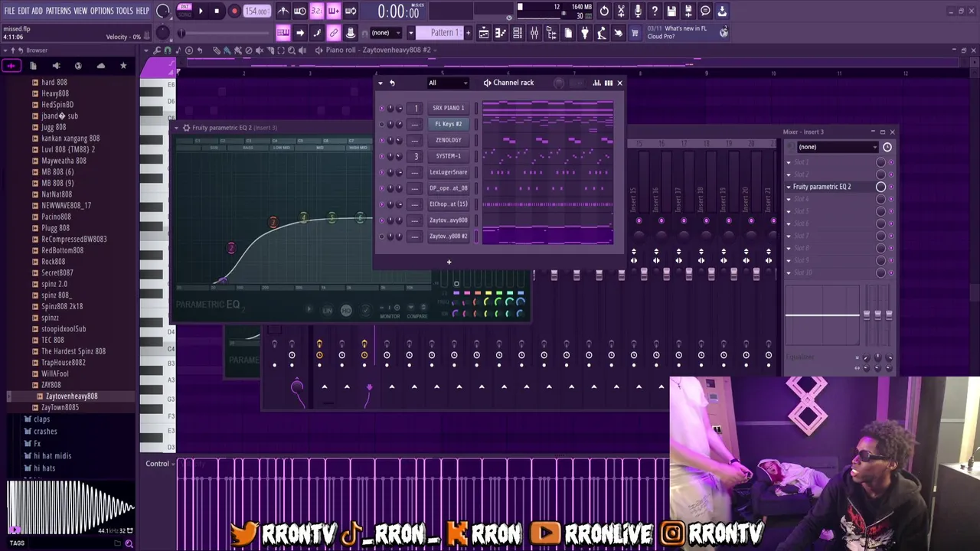Image resolution: width=980 pixels, height=551 pixels.
Task: Open the Fruity parametric EQ 2 slot arrow menu
Action: (x=789, y=187)
